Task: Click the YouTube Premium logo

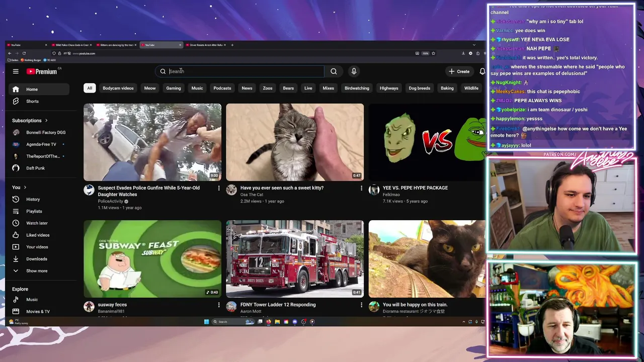Action: 43,71
